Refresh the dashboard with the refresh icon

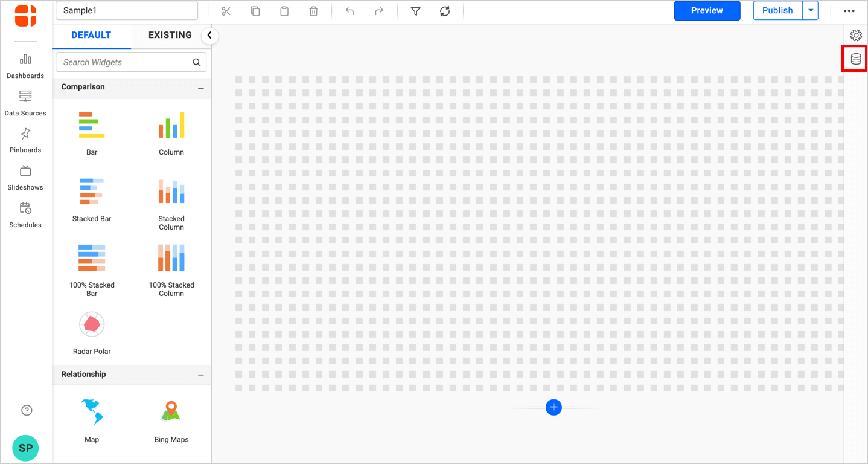coord(445,10)
